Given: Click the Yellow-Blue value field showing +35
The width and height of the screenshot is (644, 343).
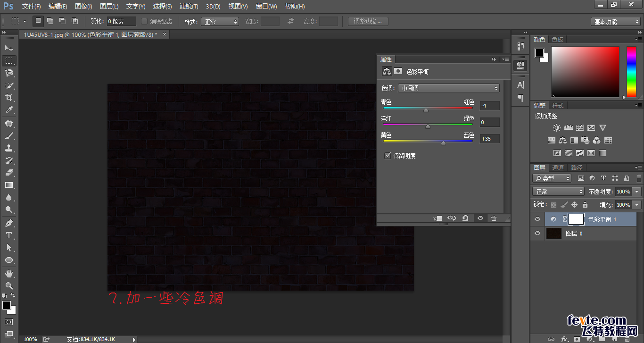Looking at the screenshot, I should [490, 139].
